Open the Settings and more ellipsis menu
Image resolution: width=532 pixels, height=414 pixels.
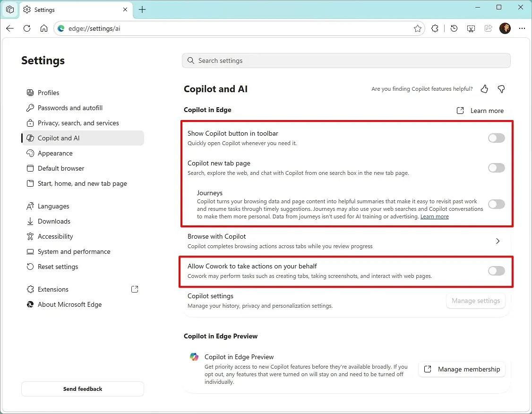click(x=522, y=28)
